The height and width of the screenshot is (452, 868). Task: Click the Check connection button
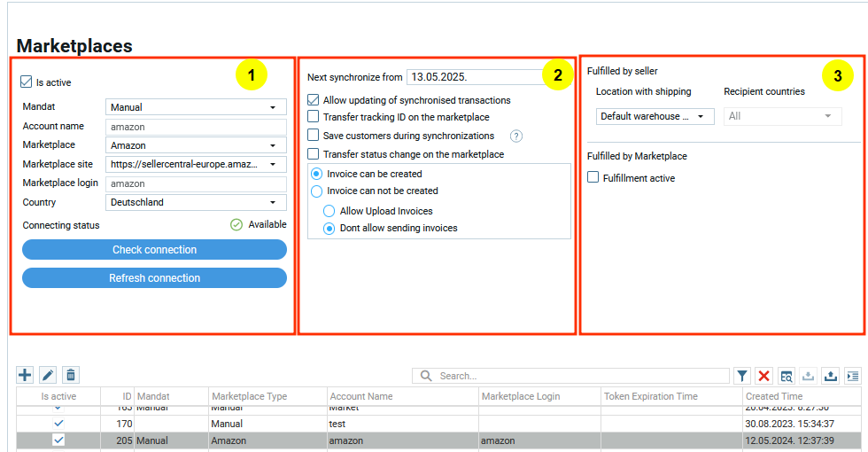click(154, 250)
